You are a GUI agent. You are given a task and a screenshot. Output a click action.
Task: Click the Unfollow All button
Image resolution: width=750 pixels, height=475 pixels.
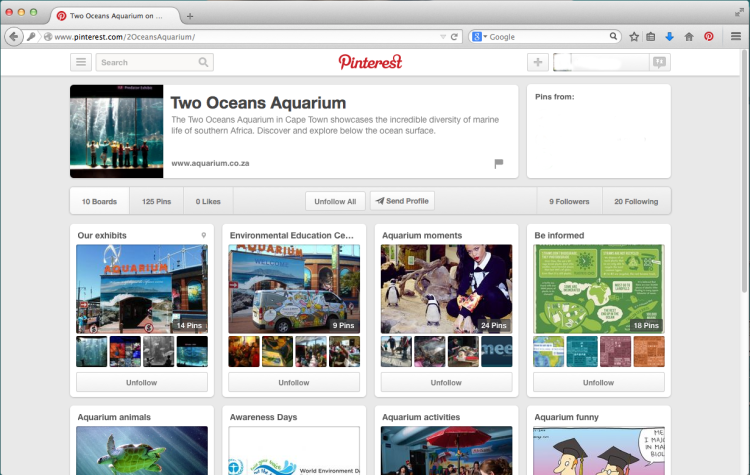pyautogui.click(x=335, y=201)
